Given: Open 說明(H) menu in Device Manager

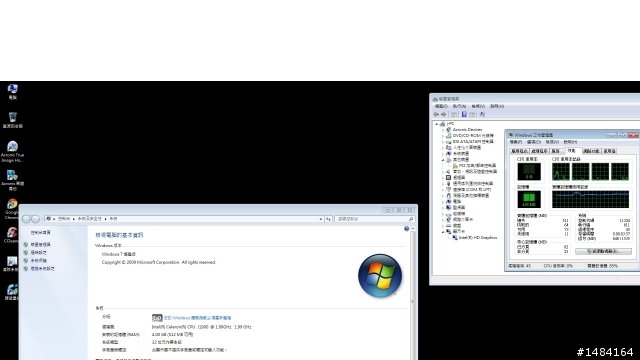Looking at the screenshot, I should click(x=497, y=106).
